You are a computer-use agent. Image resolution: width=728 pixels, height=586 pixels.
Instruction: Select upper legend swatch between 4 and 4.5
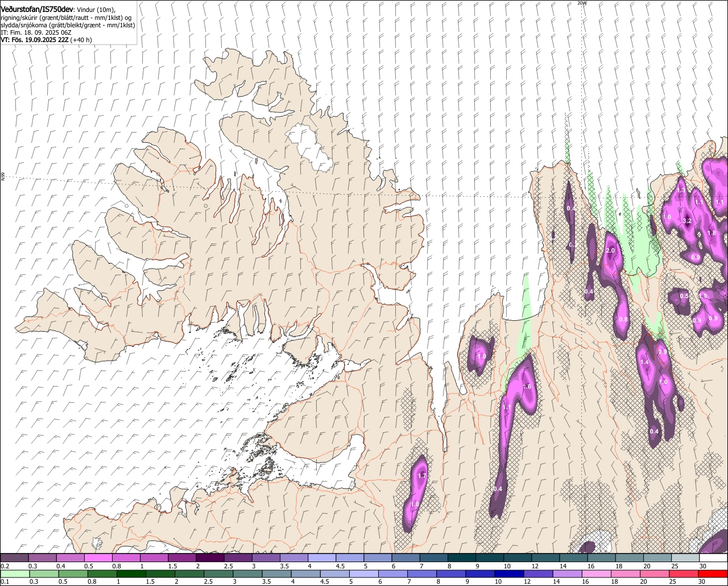pos(322,558)
